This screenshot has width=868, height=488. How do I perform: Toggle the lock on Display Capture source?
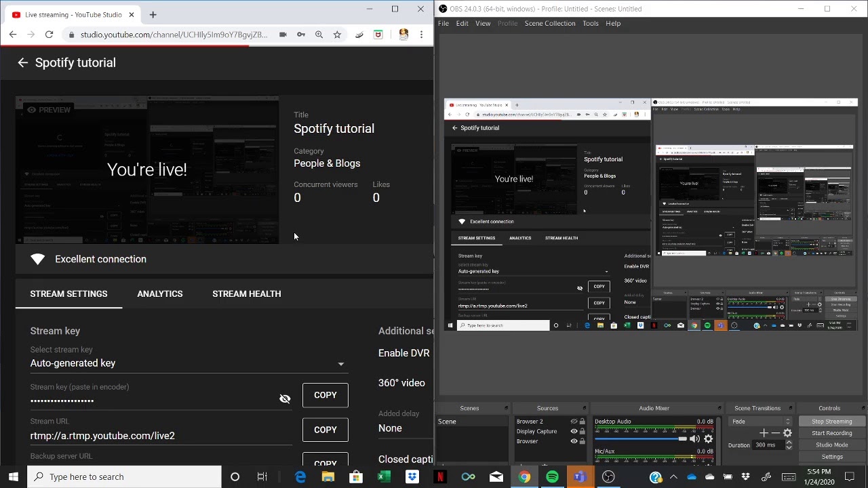[x=582, y=431]
